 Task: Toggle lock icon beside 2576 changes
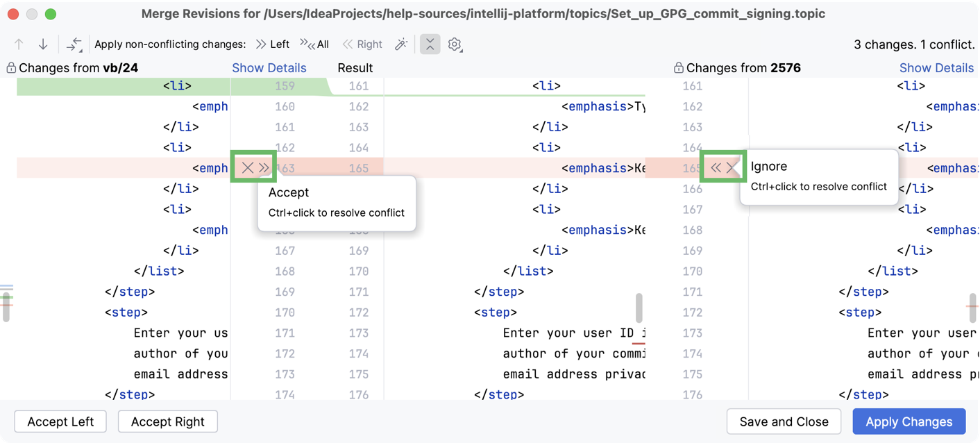(678, 68)
